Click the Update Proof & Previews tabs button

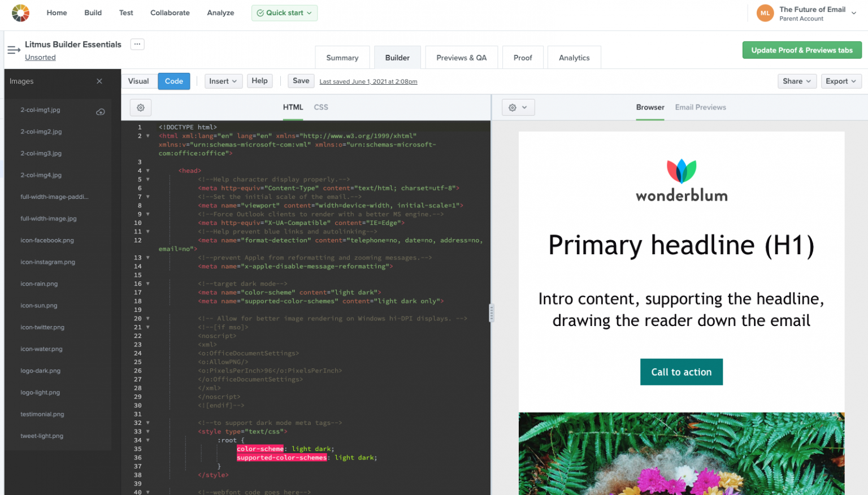coord(802,50)
